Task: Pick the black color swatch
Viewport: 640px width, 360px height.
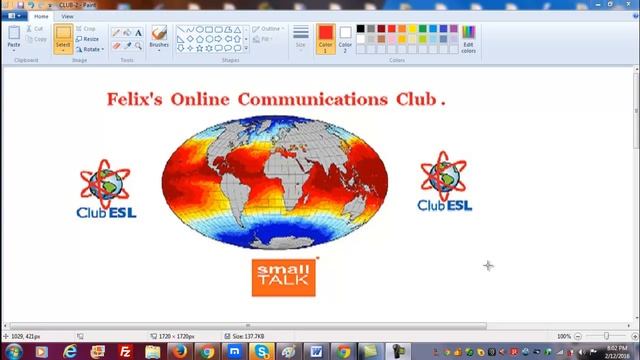Action: click(x=360, y=29)
